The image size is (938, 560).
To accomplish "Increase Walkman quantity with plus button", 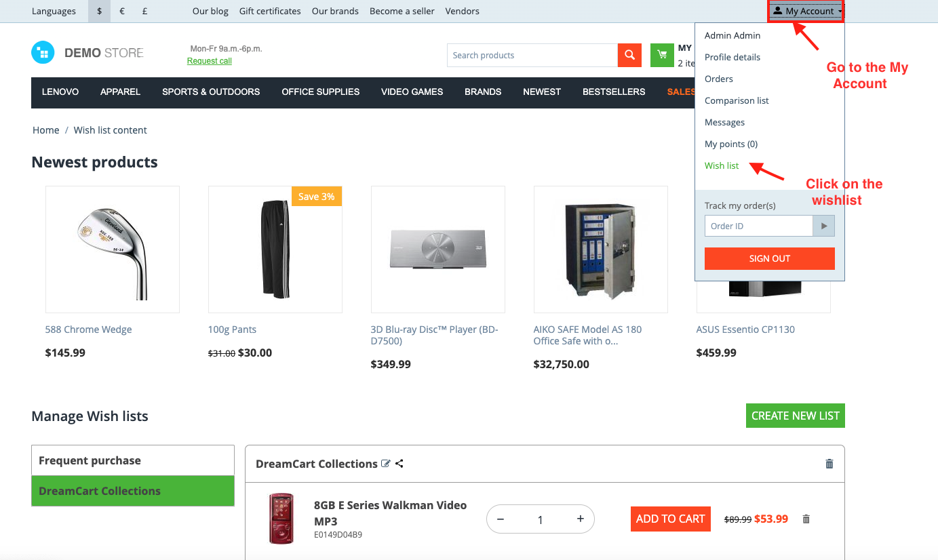I will 581,519.
